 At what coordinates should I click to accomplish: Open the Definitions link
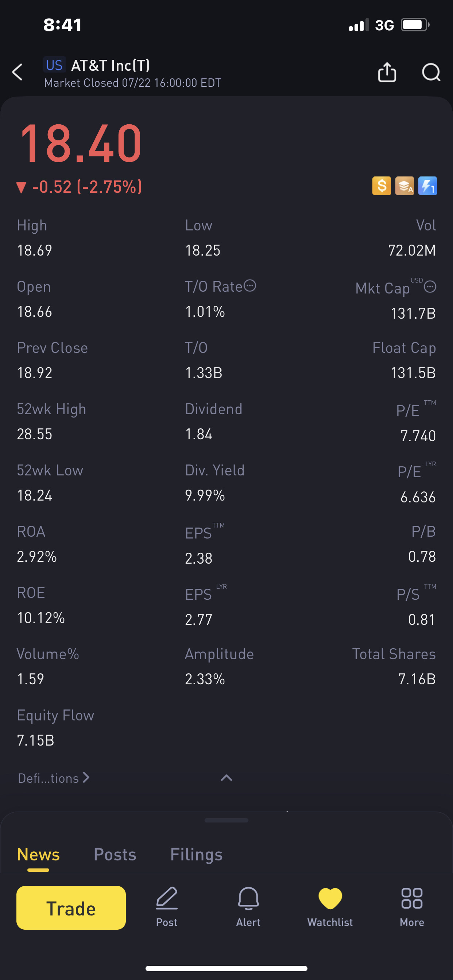tap(53, 778)
